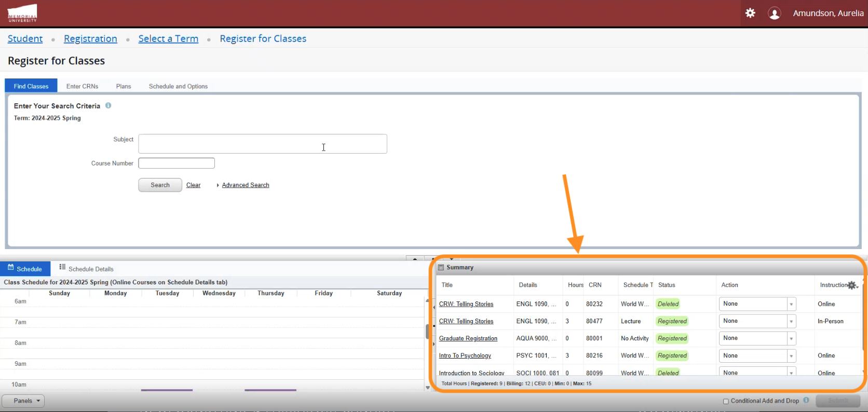The image size is (868, 412).
Task: Click the Memorial University logo
Action: (22, 13)
